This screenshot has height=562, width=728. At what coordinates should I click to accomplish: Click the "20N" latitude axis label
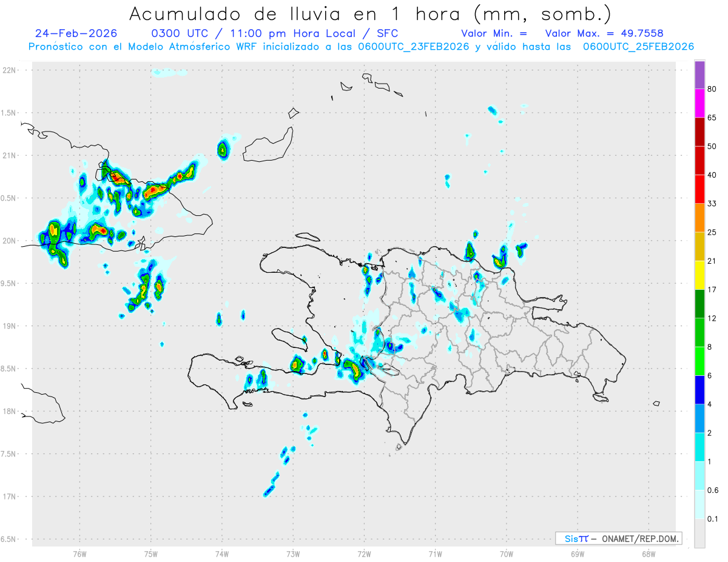click(x=9, y=241)
